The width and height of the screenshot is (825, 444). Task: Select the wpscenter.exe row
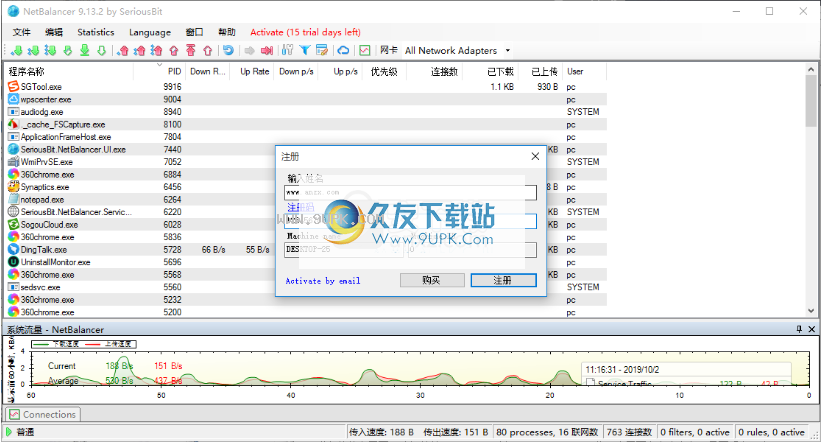point(307,99)
